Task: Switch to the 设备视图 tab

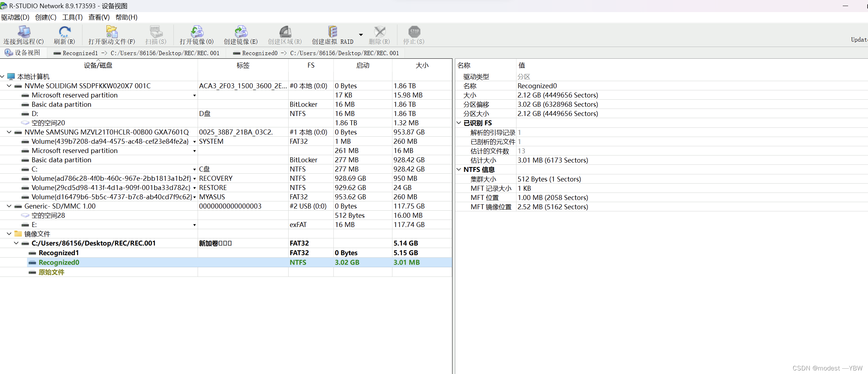Action: point(23,53)
